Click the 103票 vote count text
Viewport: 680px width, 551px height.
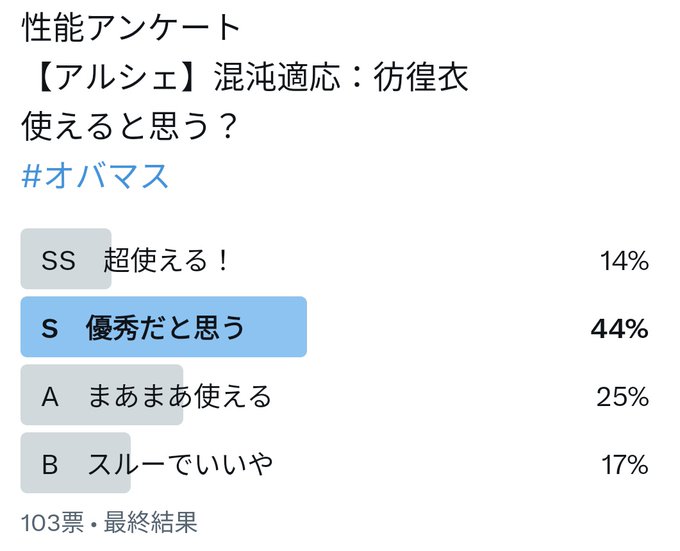[x=52, y=522]
